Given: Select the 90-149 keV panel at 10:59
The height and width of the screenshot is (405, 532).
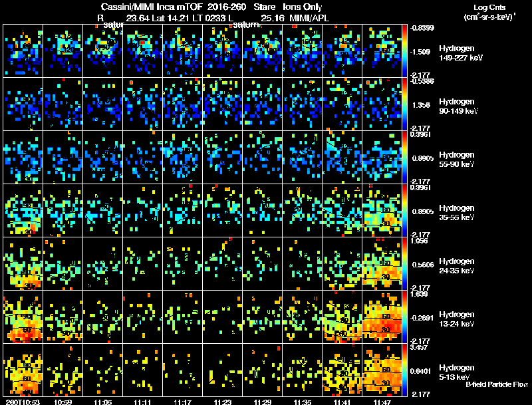Looking at the screenshot, I should click(x=63, y=104).
